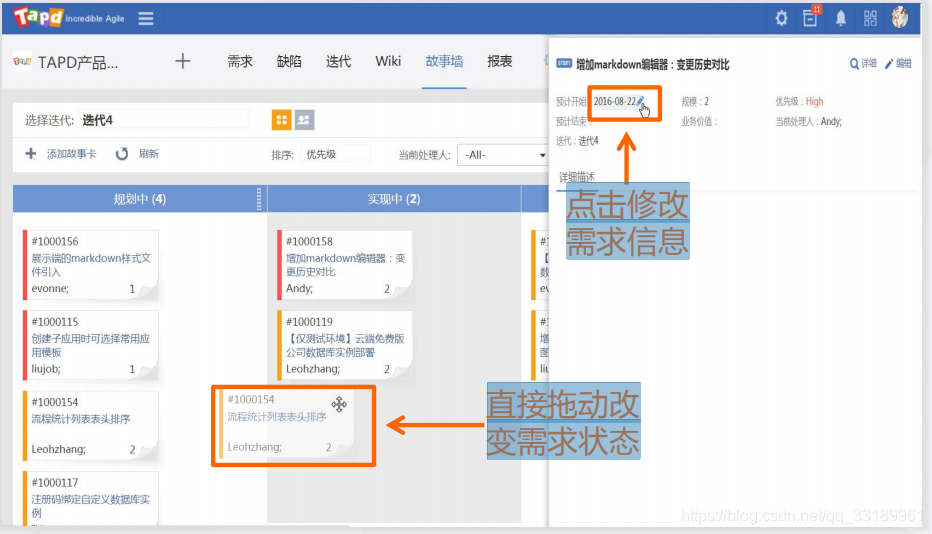Click the 当前处理人 Andy value
Image resolution: width=932 pixels, height=534 pixels.
[831, 121]
